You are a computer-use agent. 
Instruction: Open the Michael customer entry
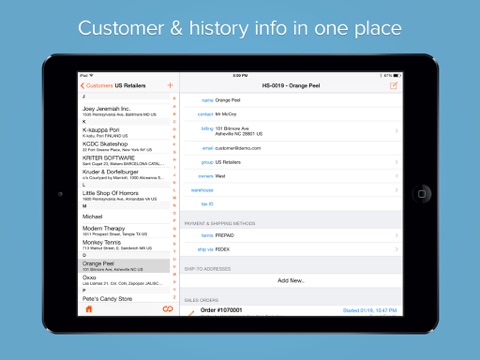click(x=124, y=217)
